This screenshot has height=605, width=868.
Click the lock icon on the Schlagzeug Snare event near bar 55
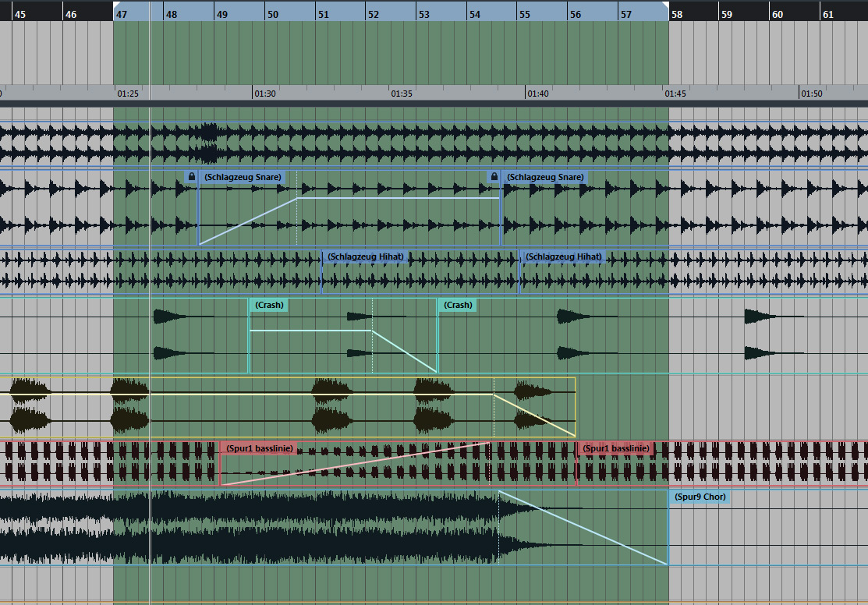[x=494, y=177]
